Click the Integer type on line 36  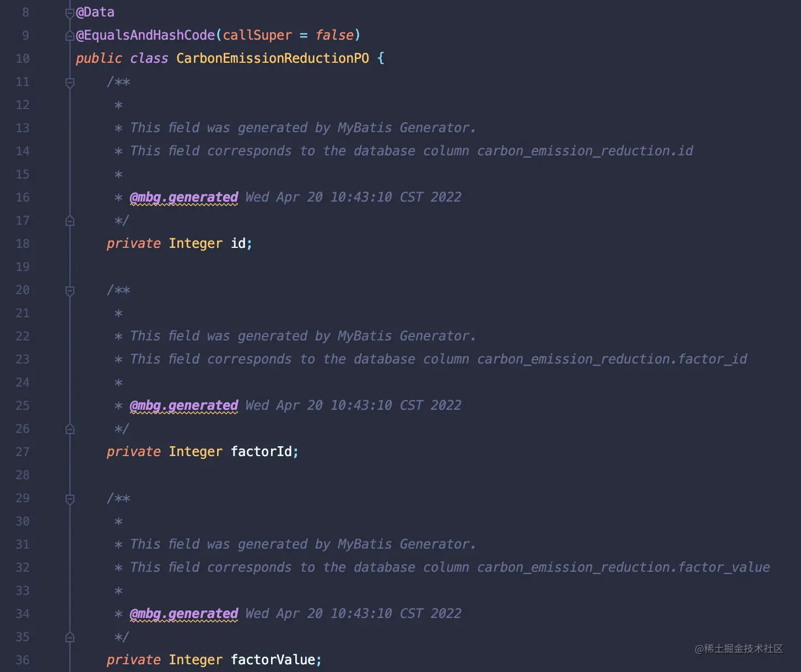coord(196,660)
